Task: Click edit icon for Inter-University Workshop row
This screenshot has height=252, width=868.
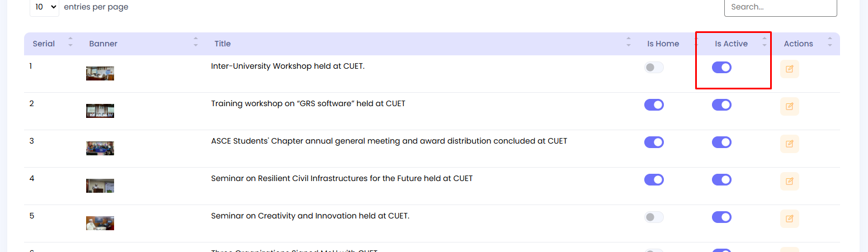Action: pyautogui.click(x=789, y=69)
